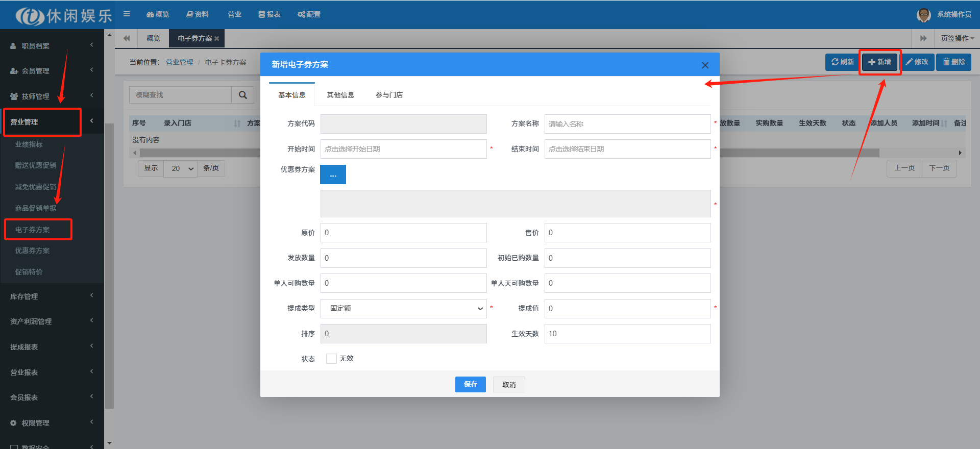
Task: Click the tab scroll-left double arrow
Action: pos(127,38)
